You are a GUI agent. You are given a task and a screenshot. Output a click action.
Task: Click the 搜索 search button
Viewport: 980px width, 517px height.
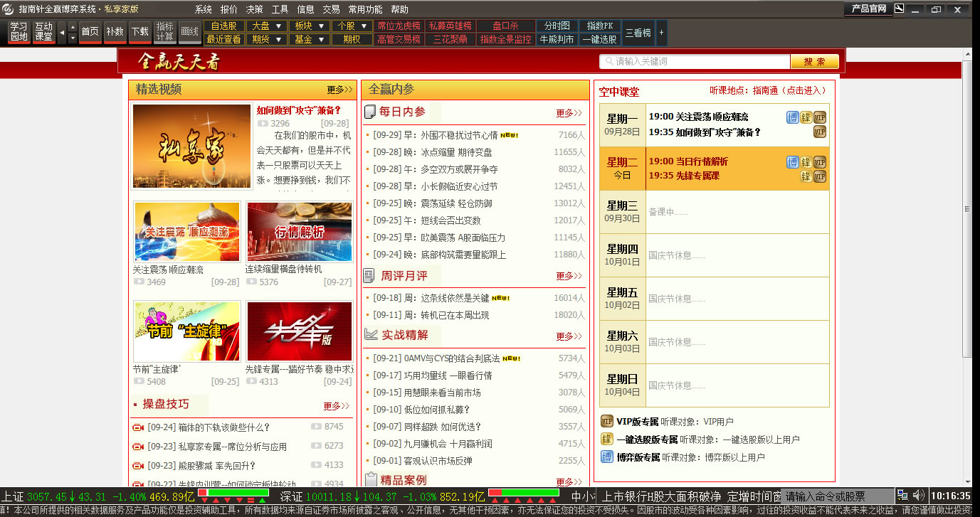click(814, 62)
